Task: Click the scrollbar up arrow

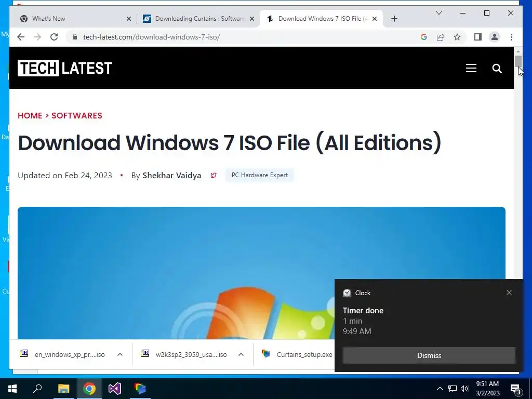Action: click(x=518, y=51)
